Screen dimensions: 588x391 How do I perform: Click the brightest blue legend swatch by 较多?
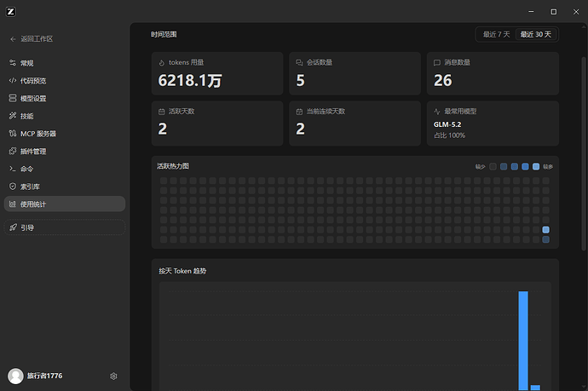pos(536,166)
